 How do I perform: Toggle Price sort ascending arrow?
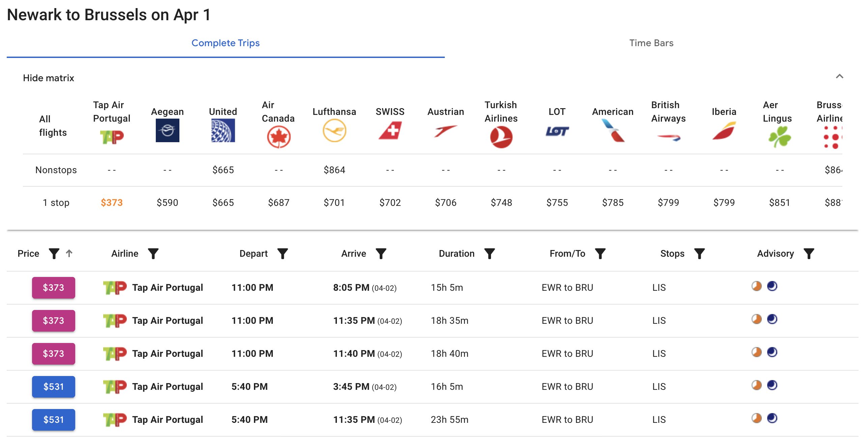tap(69, 253)
